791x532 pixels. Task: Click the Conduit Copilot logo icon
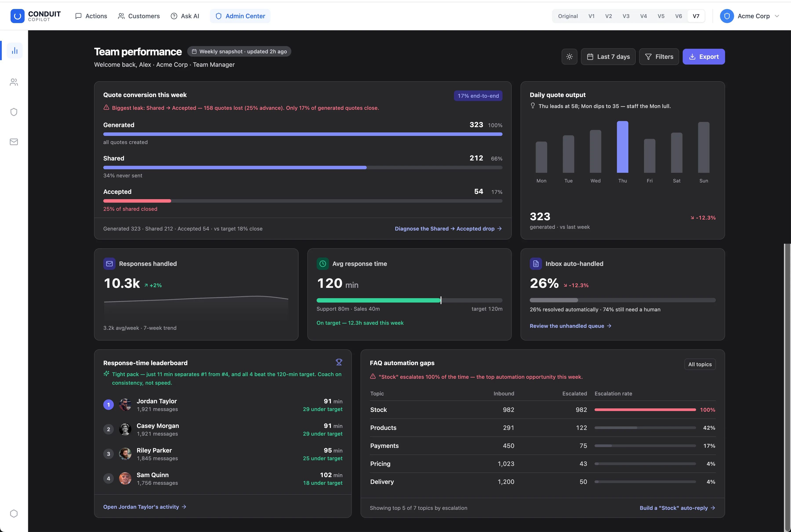17,16
